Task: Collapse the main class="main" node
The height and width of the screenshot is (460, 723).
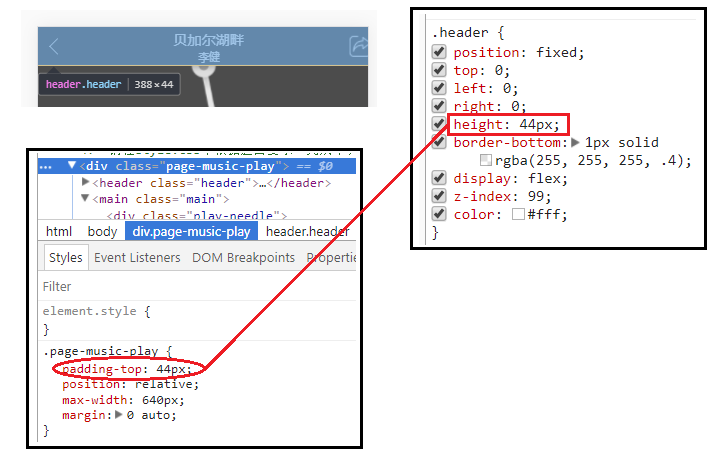Action: pos(85,199)
